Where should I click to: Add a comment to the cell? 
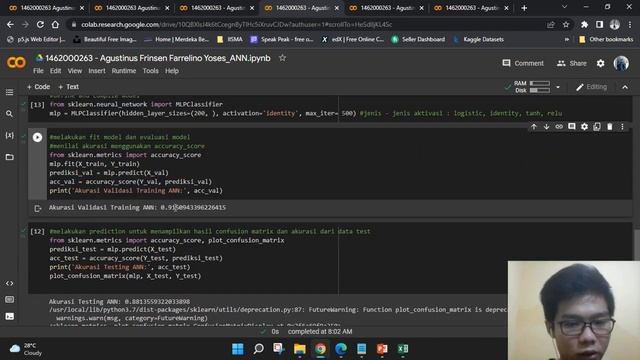coord(571,127)
